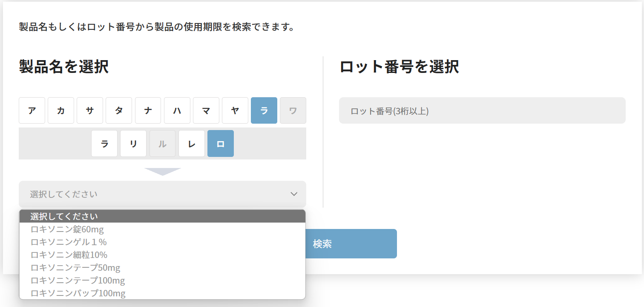Click the greyed-out ル sub-kana button
Screen dimensions: 644x307
162,144
